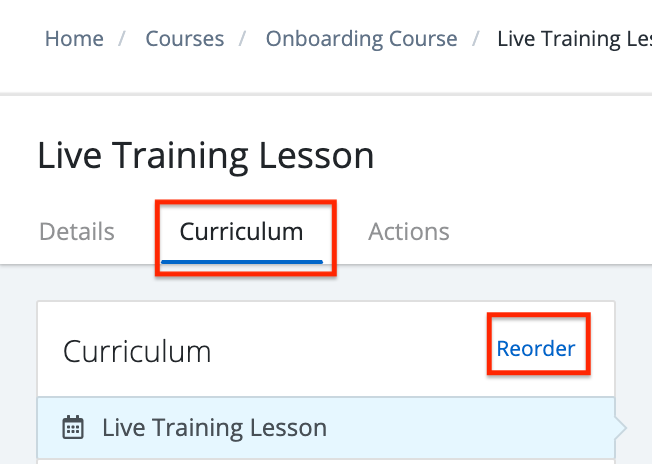
Task: Click the calendar icon beside Live Training Lesson
Action: click(73, 427)
